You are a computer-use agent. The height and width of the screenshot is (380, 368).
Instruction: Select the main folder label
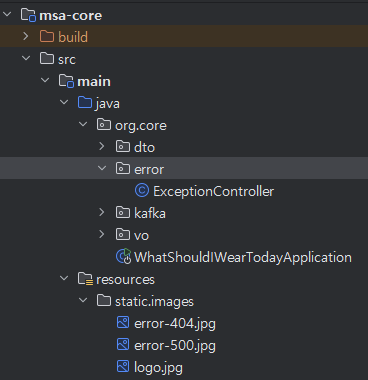tap(94, 81)
